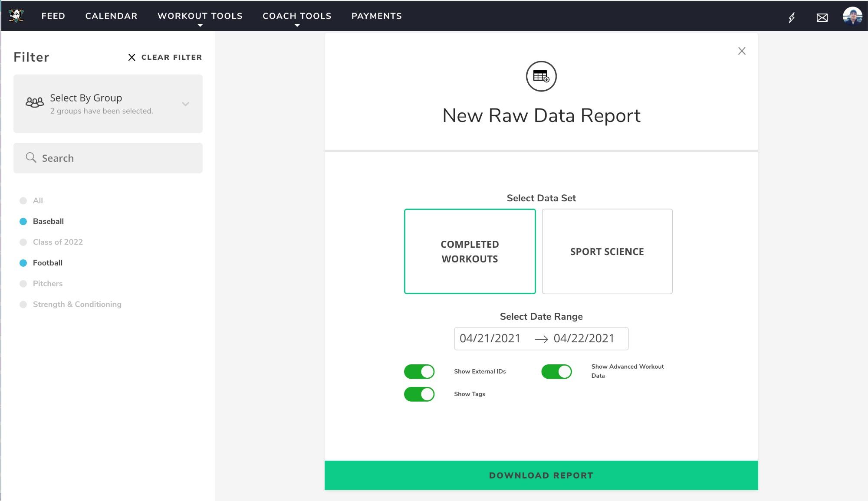Click Download Report button
The height and width of the screenshot is (501, 868).
tap(541, 475)
